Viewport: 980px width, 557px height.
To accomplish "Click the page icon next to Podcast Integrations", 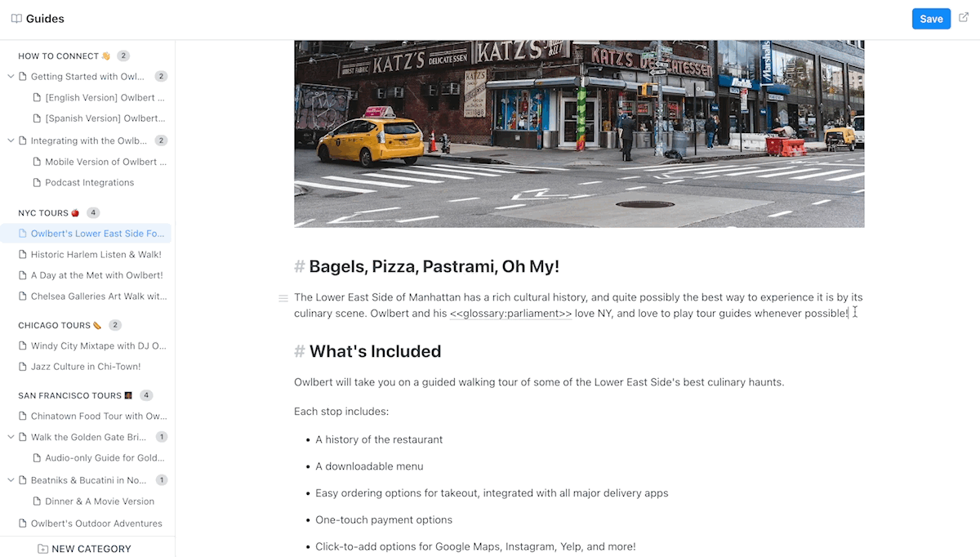I will (37, 183).
